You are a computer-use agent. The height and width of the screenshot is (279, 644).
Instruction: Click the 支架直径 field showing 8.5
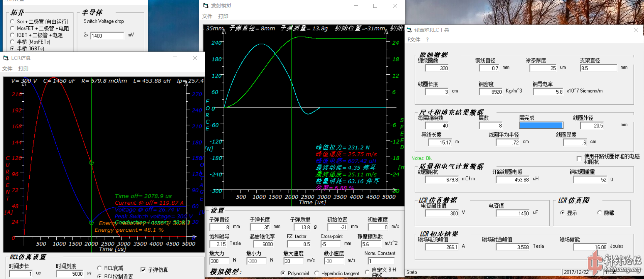(598, 68)
